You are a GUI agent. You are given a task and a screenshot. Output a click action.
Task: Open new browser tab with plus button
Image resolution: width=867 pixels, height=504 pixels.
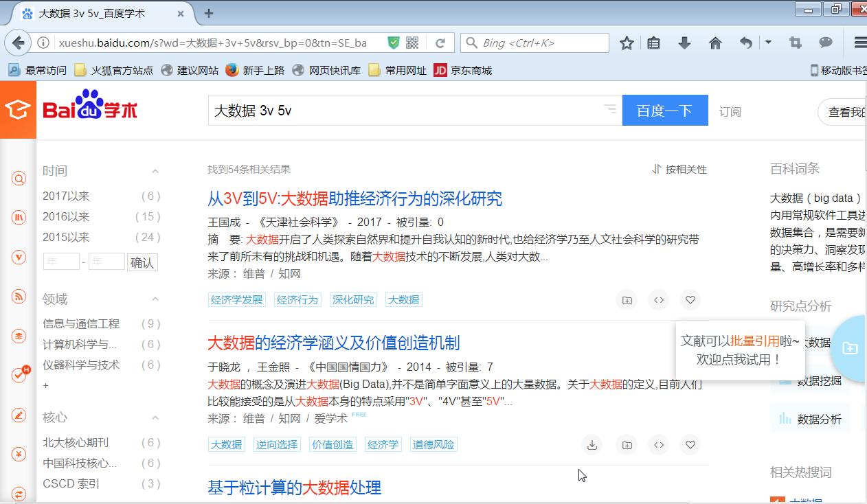coord(209,13)
